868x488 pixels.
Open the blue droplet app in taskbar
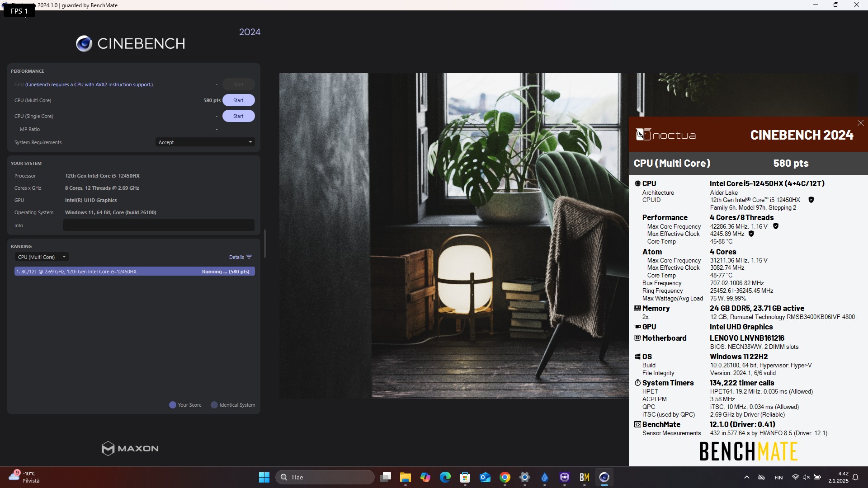pos(545,477)
